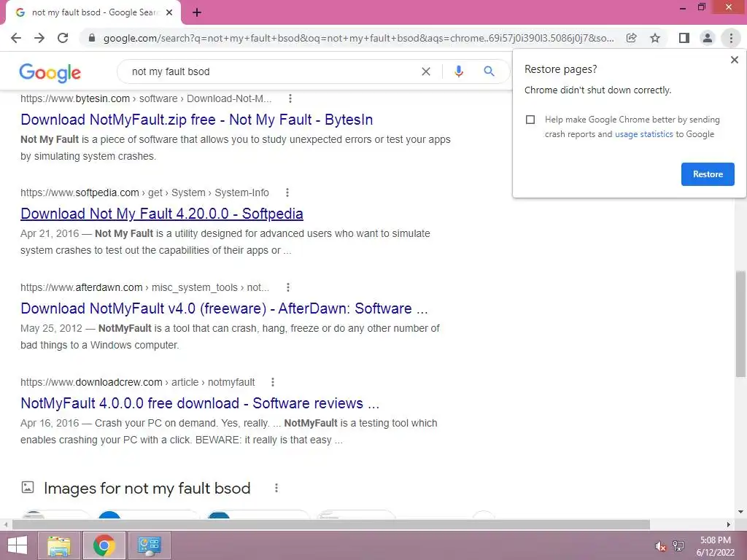This screenshot has width=747, height=560.
Task: Click the horizontal scrollbar thumb
Action: [x=331, y=524]
